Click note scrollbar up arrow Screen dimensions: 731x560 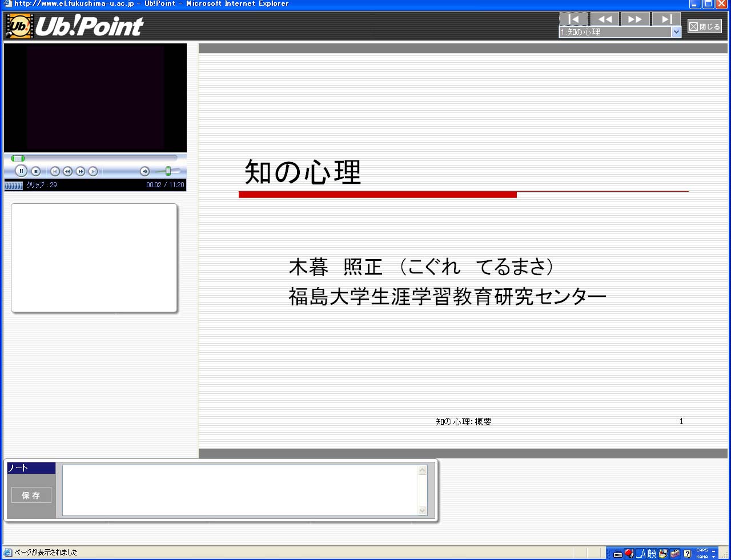[423, 470]
